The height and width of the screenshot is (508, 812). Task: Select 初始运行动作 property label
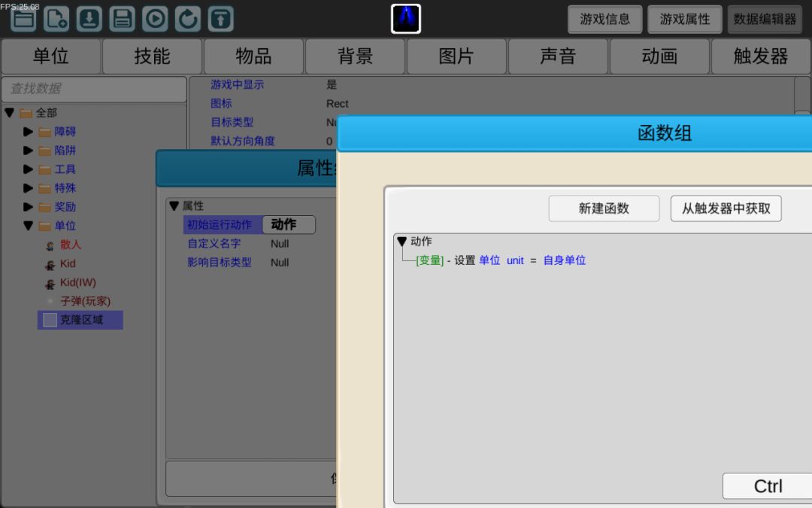click(220, 224)
